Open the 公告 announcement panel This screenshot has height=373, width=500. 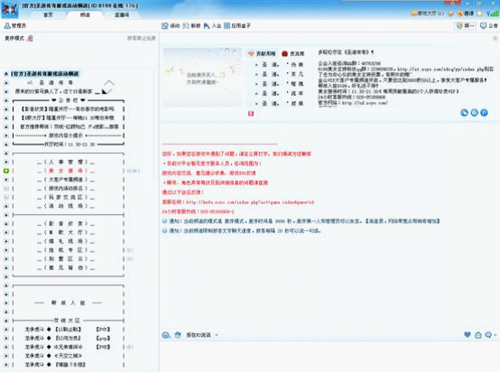pyautogui.click(x=488, y=26)
